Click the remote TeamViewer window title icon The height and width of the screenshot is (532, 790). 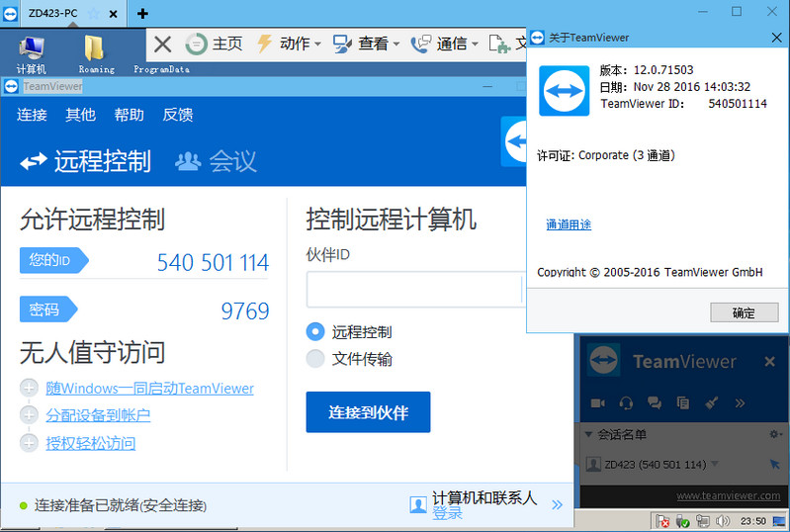tap(11, 86)
